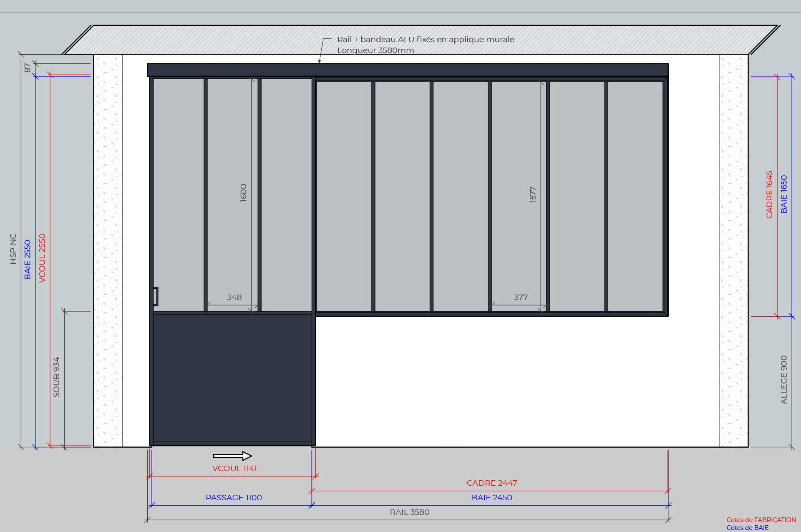Select the blue 'PASSAGE 1100' dimension label
This screenshot has height=532, width=801.
[234, 498]
